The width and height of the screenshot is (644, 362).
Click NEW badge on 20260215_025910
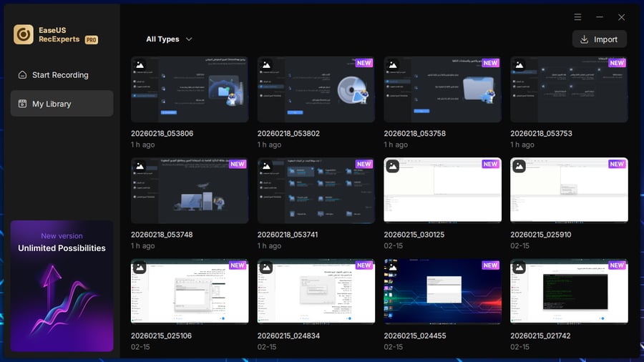pyautogui.click(x=617, y=164)
